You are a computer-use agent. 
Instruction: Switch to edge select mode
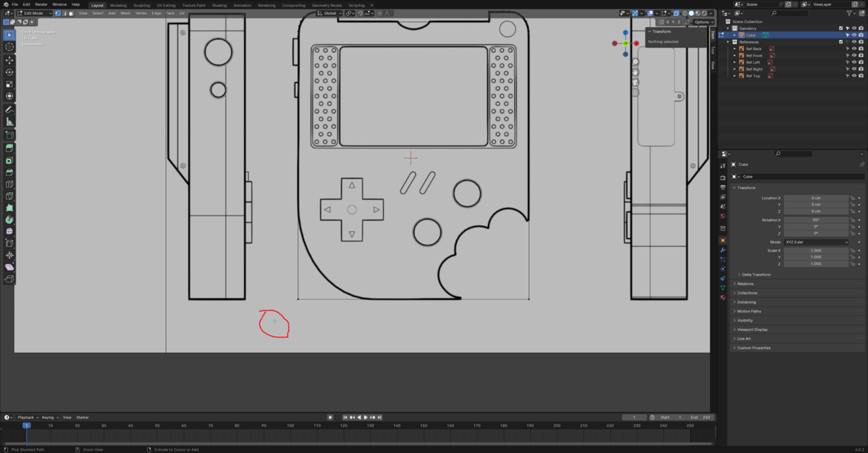point(64,13)
